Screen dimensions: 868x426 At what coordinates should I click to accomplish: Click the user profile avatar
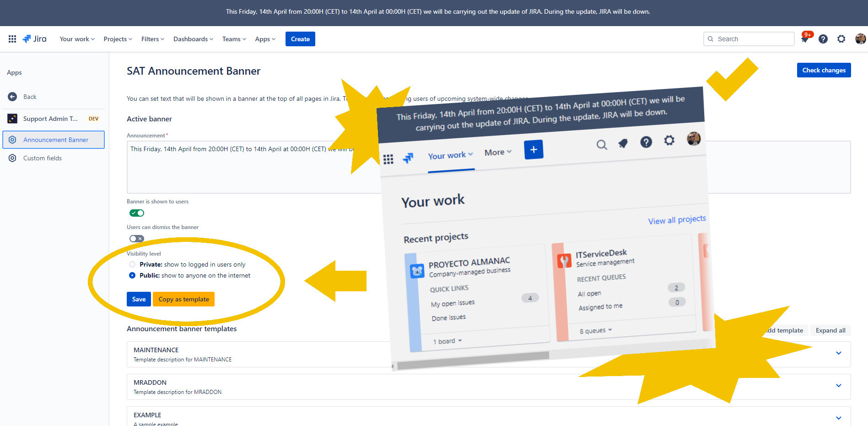(x=860, y=39)
